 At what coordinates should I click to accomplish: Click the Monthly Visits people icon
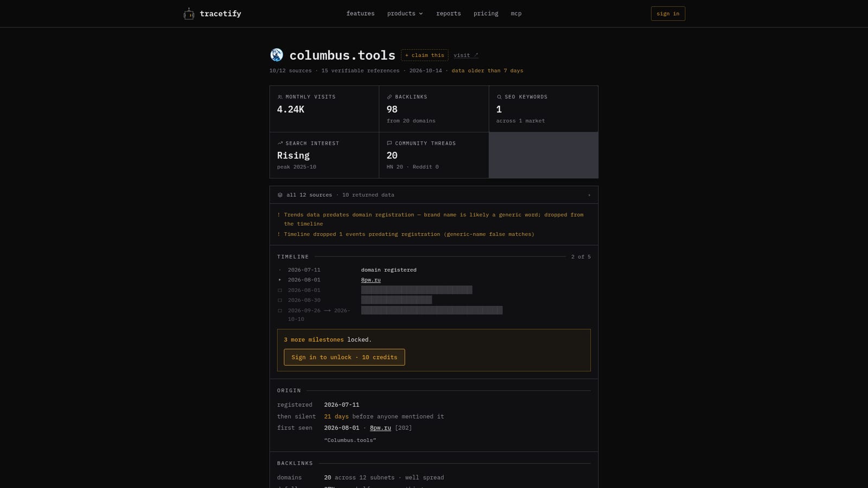(x=280, y=97)
